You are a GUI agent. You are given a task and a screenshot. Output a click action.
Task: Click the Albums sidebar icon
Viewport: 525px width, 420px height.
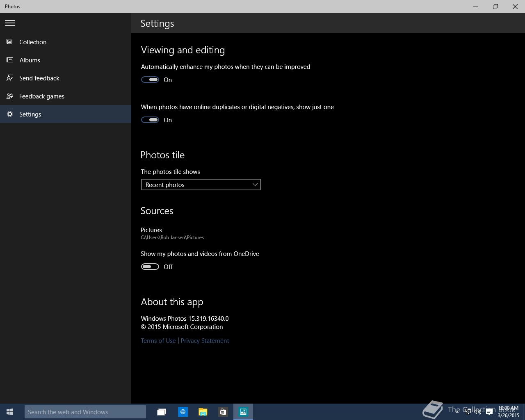click(10, 60)
